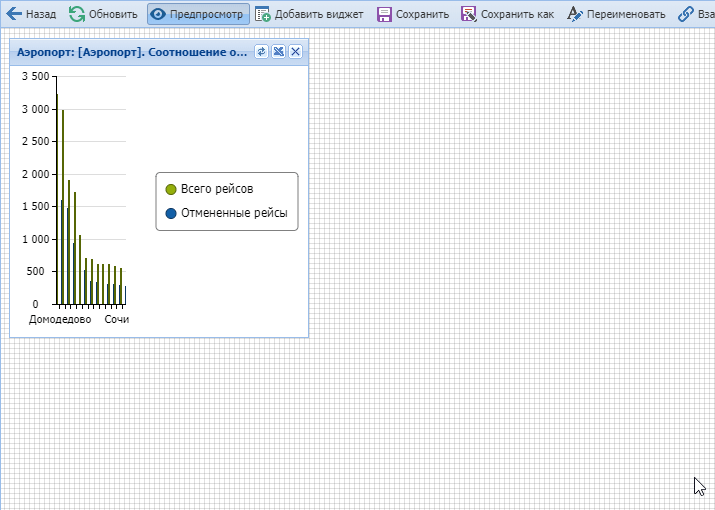The width and height of the screenshot is (715, 510).
Task: Click the Сочи axis label
Action: coord(117,320)
